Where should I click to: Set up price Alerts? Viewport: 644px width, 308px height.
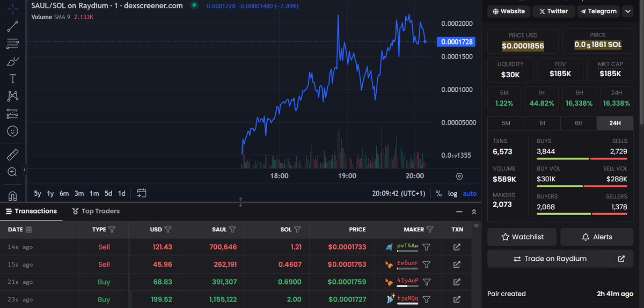click(597, 237)
